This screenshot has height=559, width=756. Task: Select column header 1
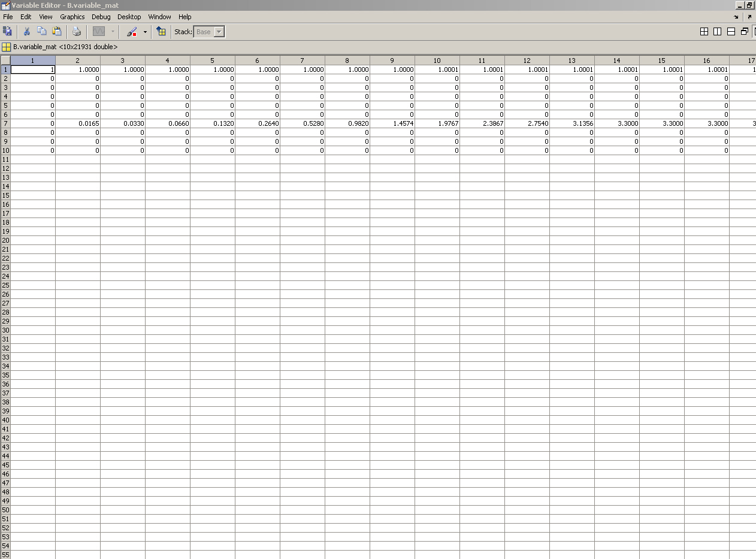[x=33, y=61]
